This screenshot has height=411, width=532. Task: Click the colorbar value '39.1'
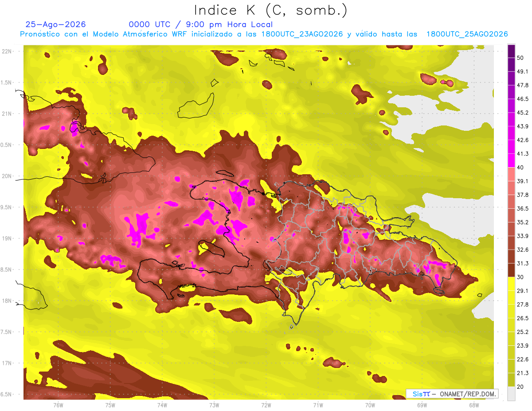(523, 181)
